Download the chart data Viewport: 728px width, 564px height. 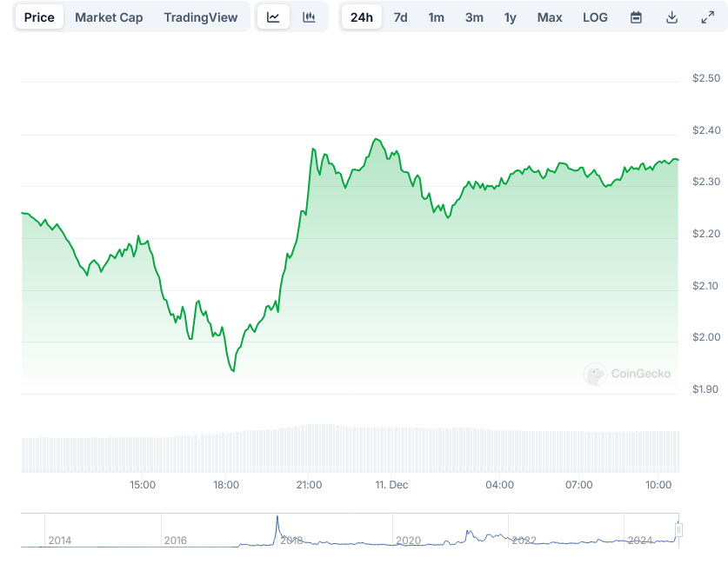(x=671, y=17)
